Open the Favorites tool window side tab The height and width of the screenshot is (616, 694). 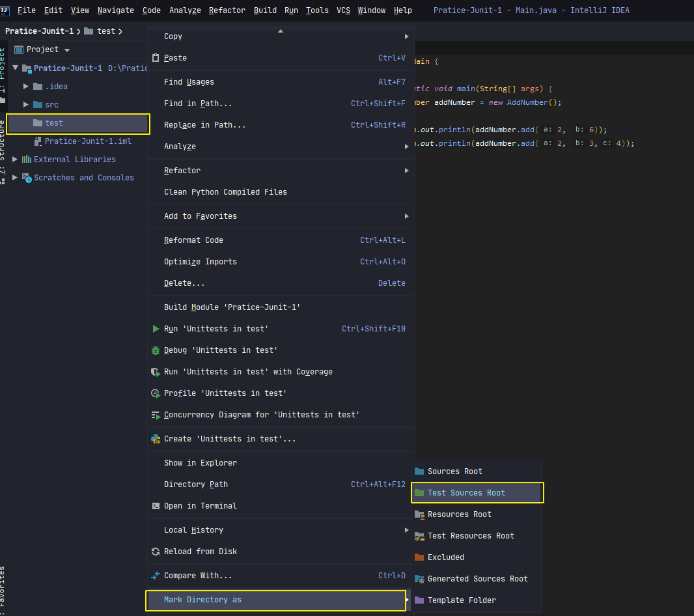3,589
